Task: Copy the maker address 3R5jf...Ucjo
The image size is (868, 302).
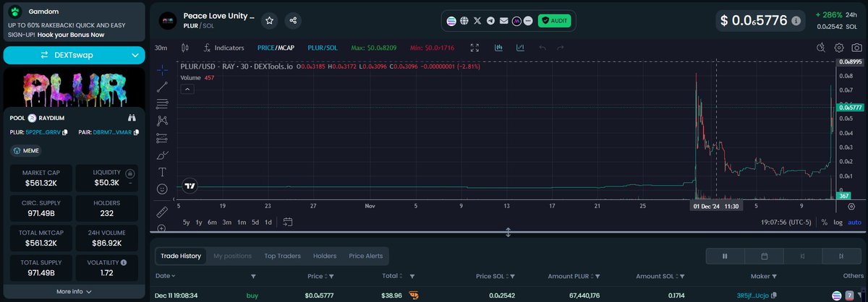Action: click(774, 295)
